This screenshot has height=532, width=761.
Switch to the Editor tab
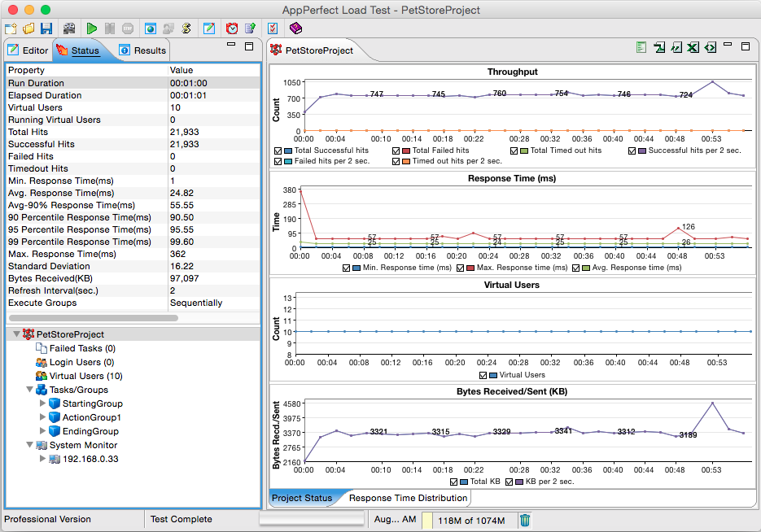28,50
